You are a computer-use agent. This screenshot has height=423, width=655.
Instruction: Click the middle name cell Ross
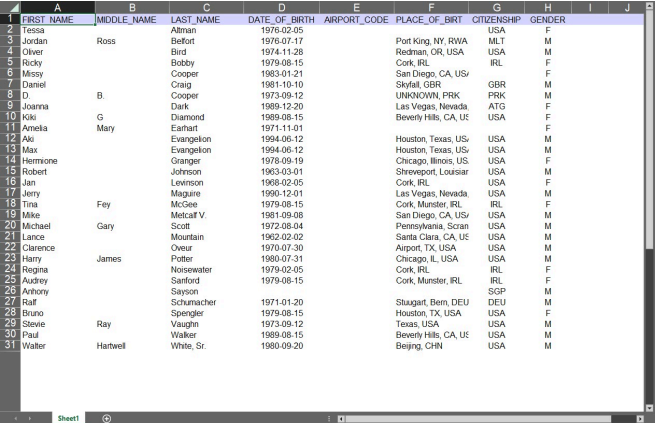132,41
